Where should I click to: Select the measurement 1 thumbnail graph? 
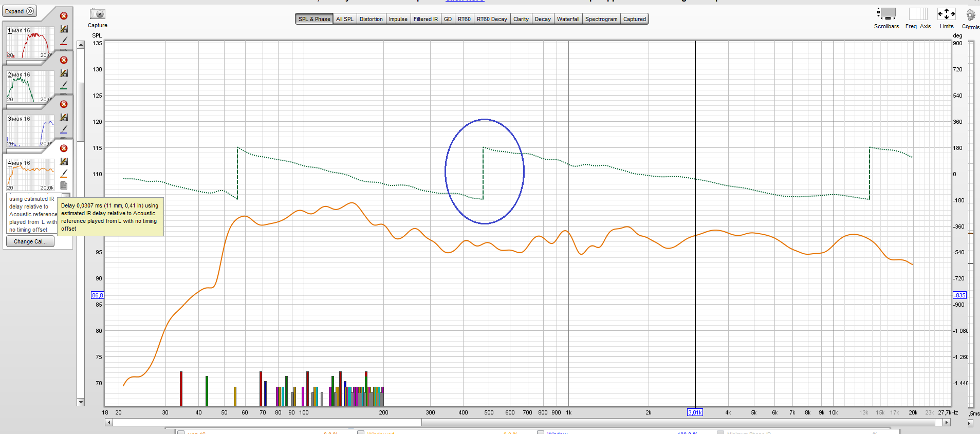point(30,43)
